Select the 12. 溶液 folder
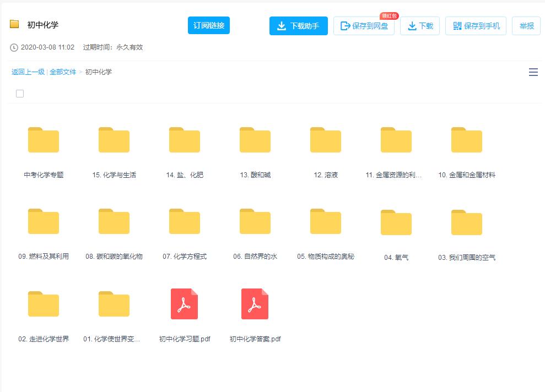The image size is (545, 392). [x=325, y=140]
